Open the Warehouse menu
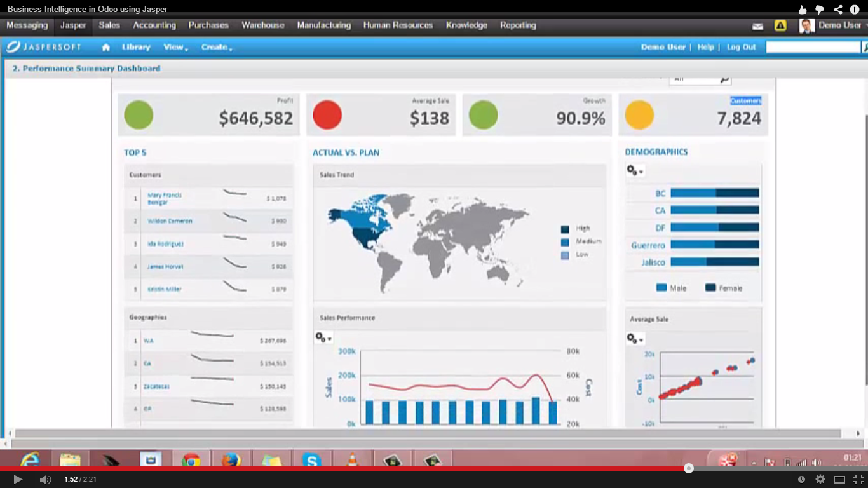 click(x=263, y=25)
